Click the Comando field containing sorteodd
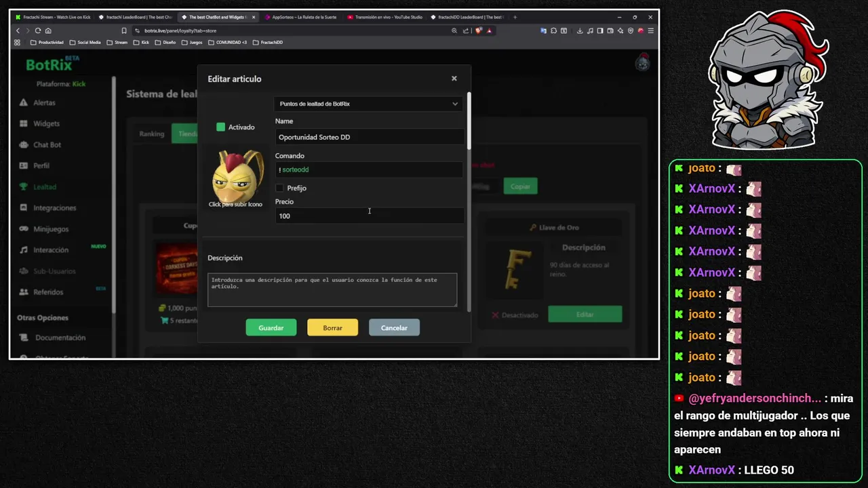The width and height of the screenshot is (868, 488). (x=370, y=169)
